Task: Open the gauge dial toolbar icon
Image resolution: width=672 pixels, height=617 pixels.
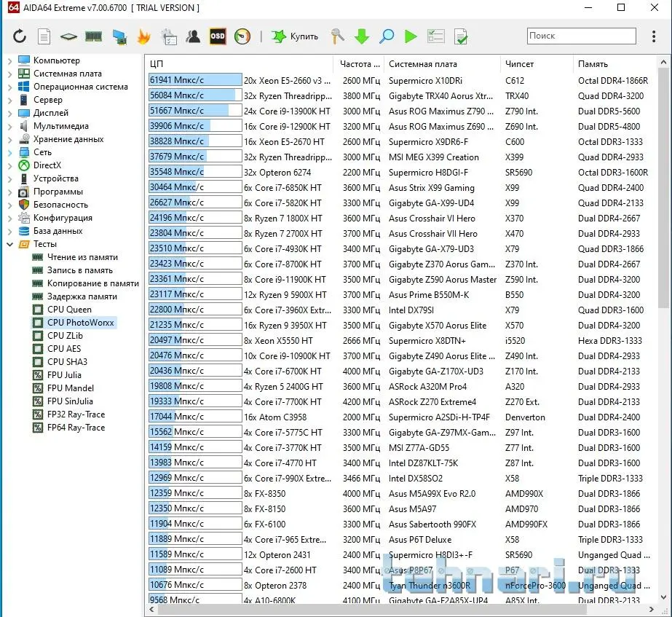Action: (242, 36)
